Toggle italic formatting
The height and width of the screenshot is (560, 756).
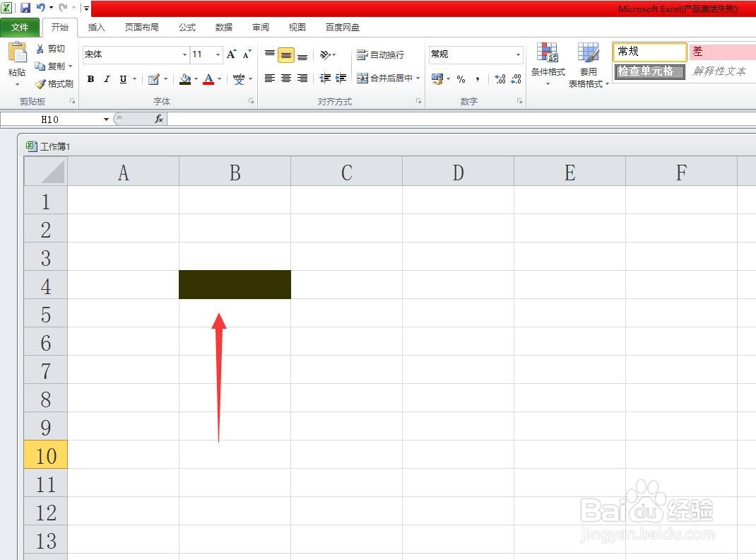pos(107,79)
